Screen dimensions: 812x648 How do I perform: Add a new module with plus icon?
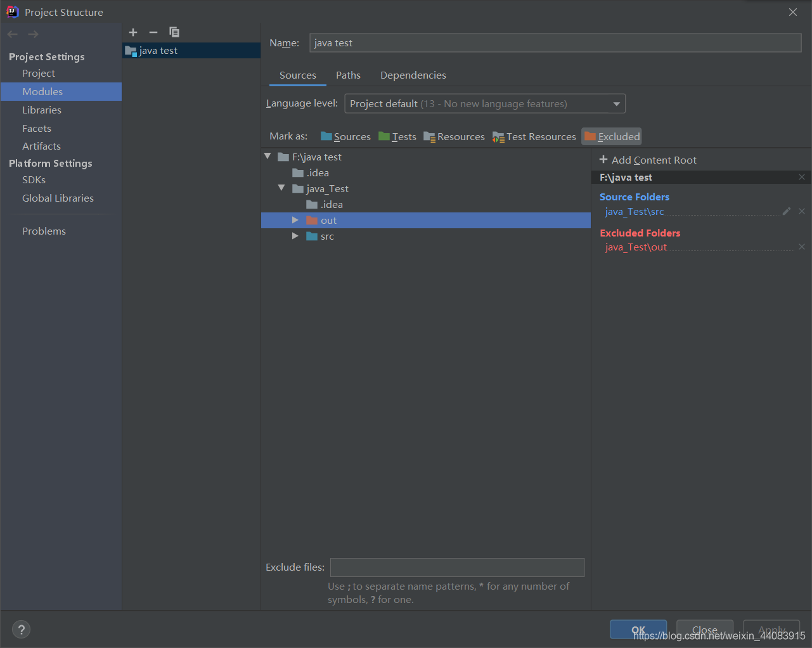tap(133, 32)
